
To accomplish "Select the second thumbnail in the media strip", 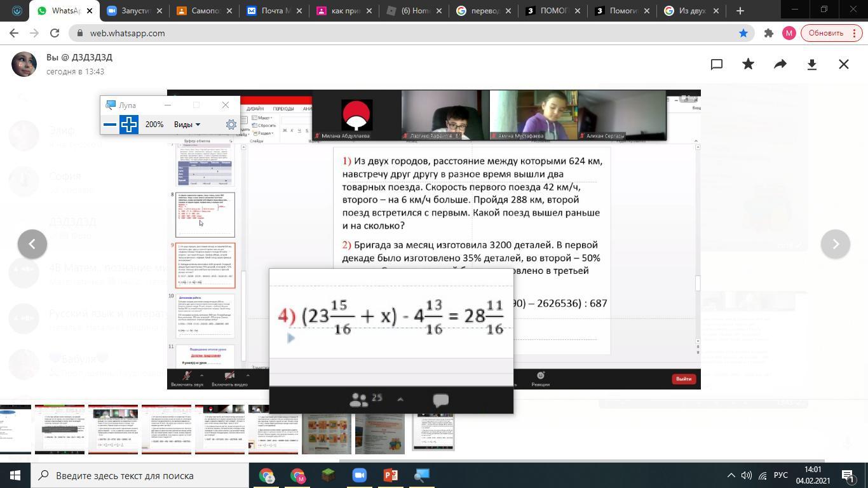I will [x=60, y=430].
